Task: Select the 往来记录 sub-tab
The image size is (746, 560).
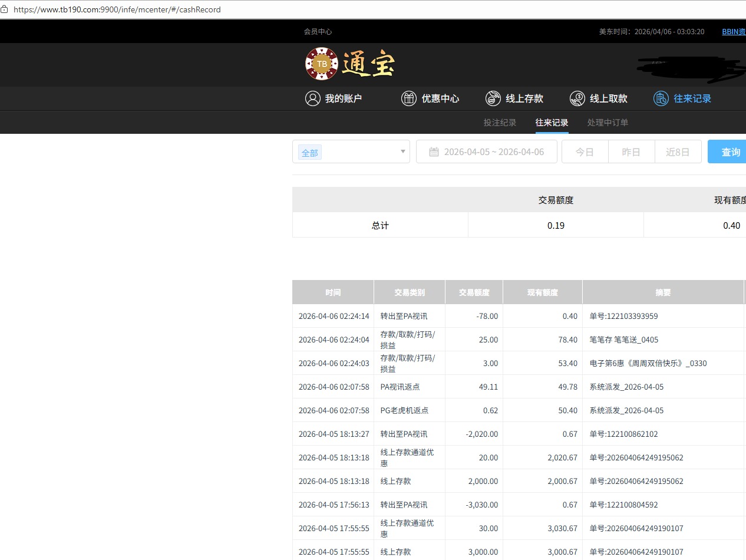Action: click(552, 123)
